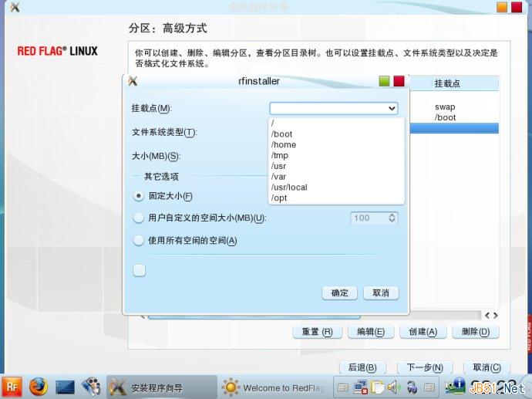This screenshot has height=399, width=532.
Task: Adjust the size spinbox arrows
Action: [x=392, y=218]
